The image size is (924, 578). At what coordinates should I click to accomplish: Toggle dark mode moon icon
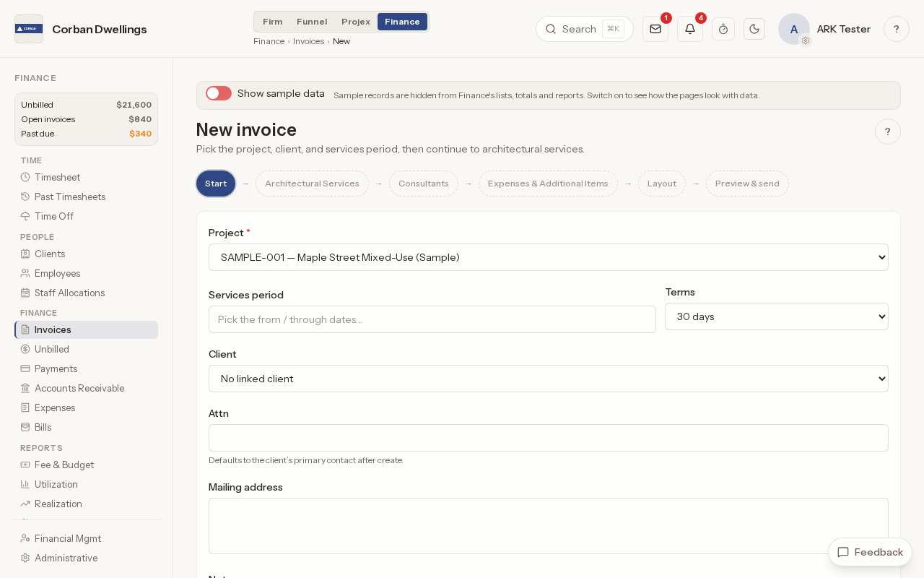(x=754, y=29)
